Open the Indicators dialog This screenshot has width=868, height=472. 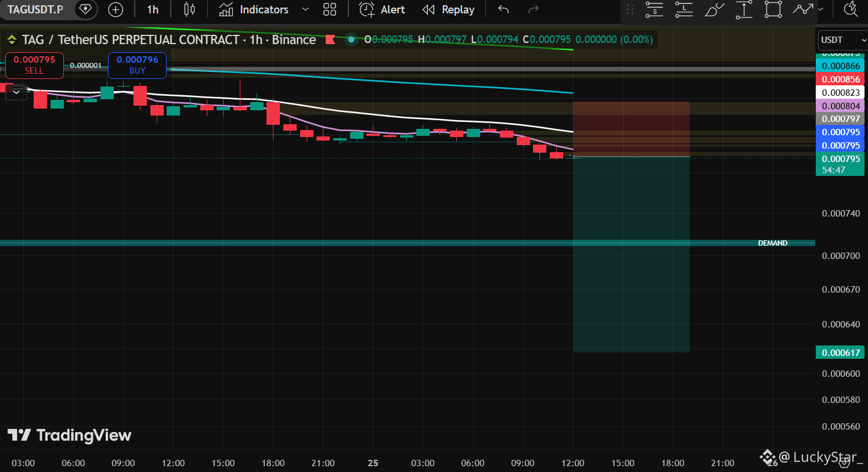pos(254,9)
